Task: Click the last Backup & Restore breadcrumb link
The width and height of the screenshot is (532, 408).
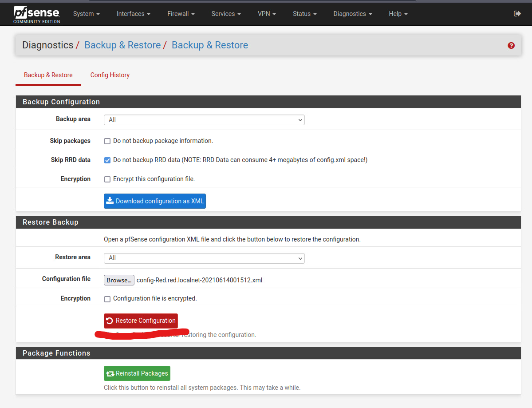Action: pos(210,45)
